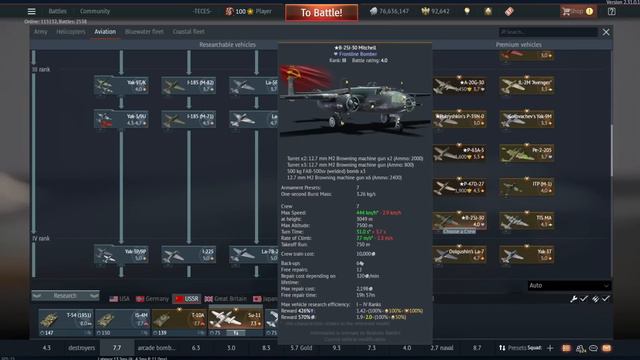Choose the 4.3 preset
The height and width of the screenshot is (360, 640).
47,348
